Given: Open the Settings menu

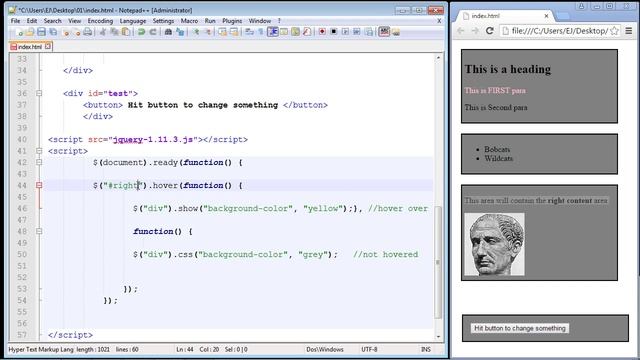Looking at the screenshot, I should click(163, 21).
